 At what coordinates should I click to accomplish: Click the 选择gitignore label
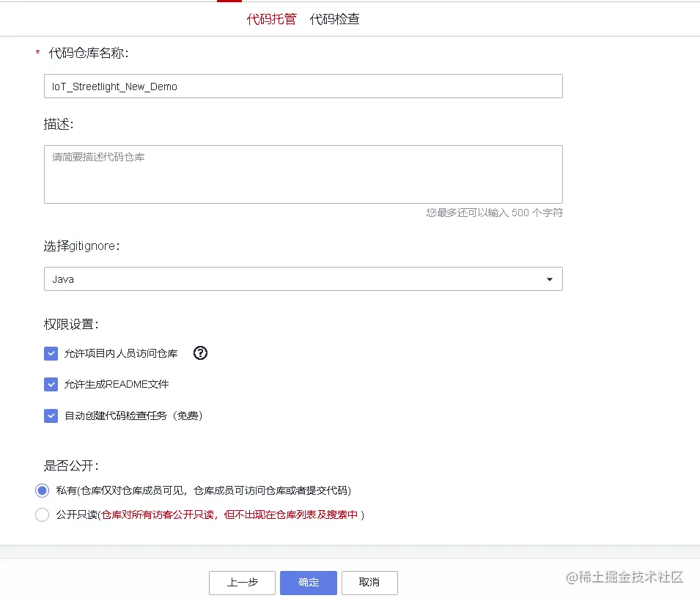click(81, 246)
